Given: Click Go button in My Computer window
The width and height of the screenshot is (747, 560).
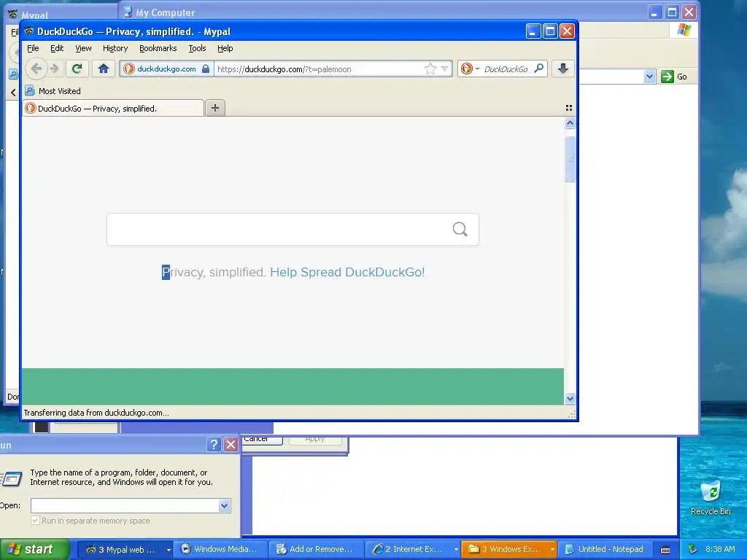Looking at the screenshot, I should click(673, 77).
